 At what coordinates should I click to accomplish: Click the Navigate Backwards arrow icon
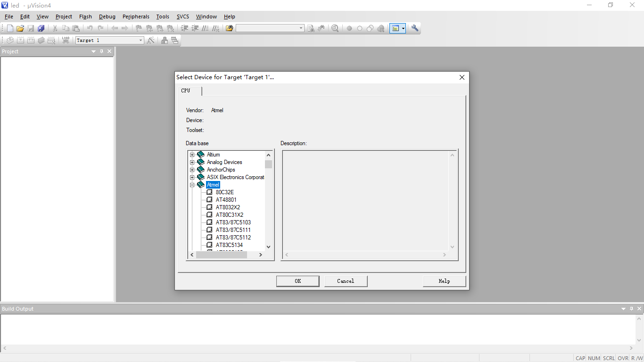click(115, 28)
